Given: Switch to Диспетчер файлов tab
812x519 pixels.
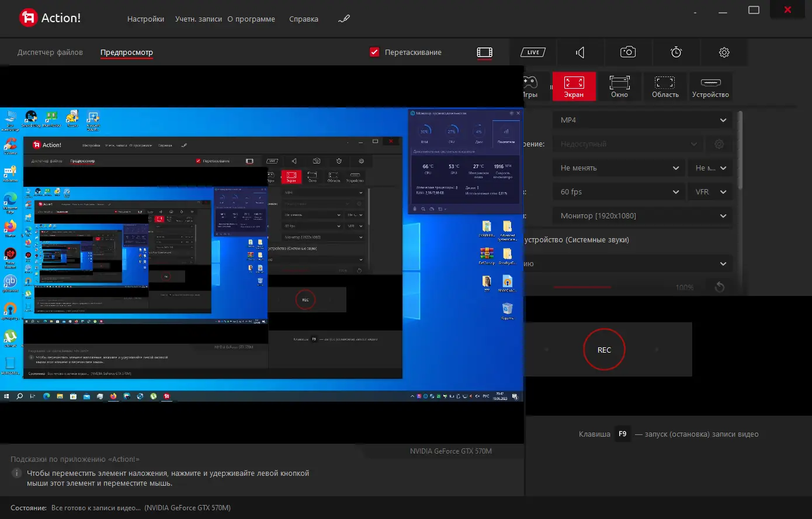Looking at the screenshot, I should coord(50,53).
